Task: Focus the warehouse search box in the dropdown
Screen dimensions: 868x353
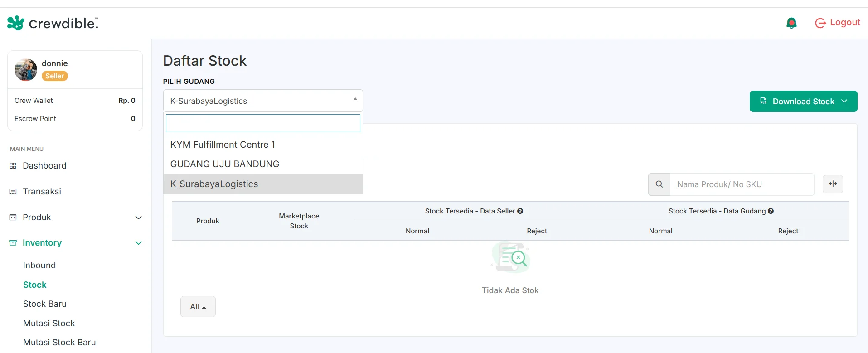Action: pyautogui.click(x=263, y=123)
